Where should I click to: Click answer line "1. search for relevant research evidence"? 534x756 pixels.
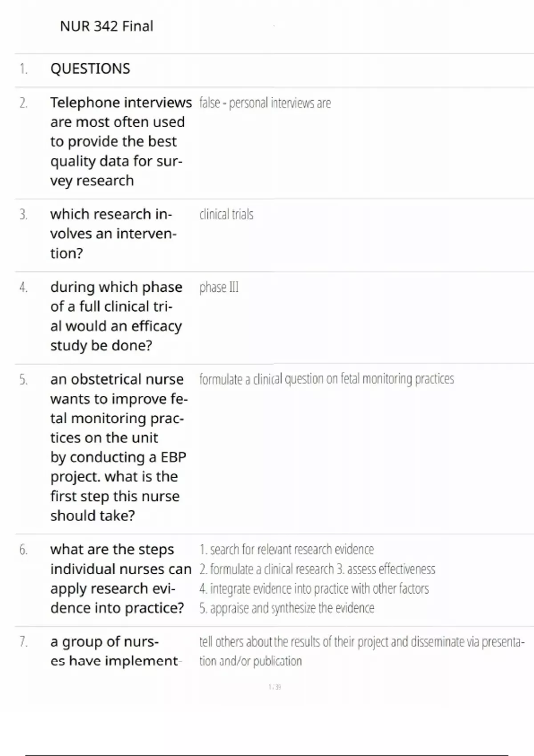(x=287, y=550)
